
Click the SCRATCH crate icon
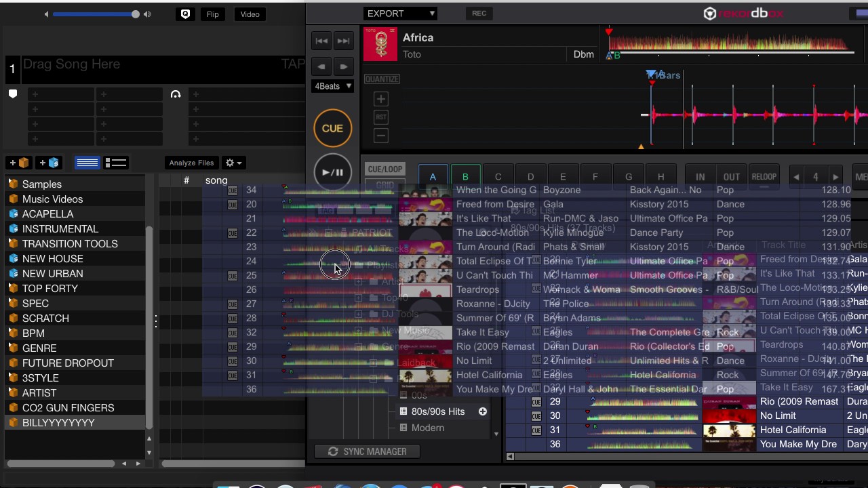(14, 319)
